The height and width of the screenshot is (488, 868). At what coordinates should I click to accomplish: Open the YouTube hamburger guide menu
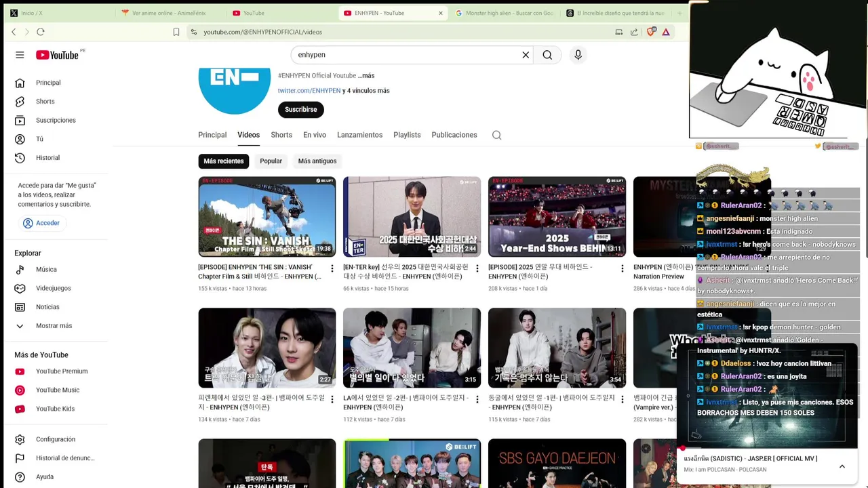(x=20, y=55)
